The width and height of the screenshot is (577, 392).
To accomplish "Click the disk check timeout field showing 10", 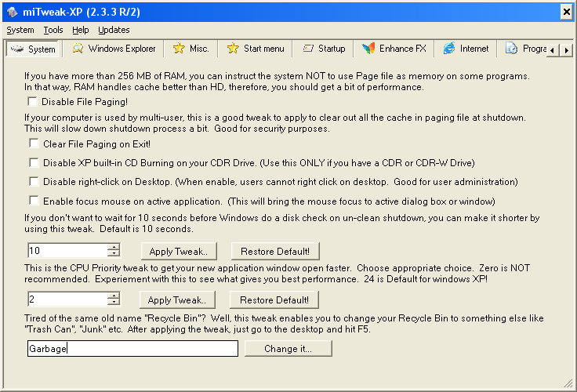I will 67,251.
